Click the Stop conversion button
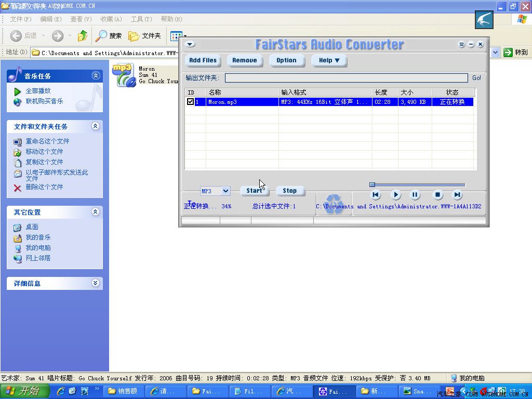 (x=289, y=191)
